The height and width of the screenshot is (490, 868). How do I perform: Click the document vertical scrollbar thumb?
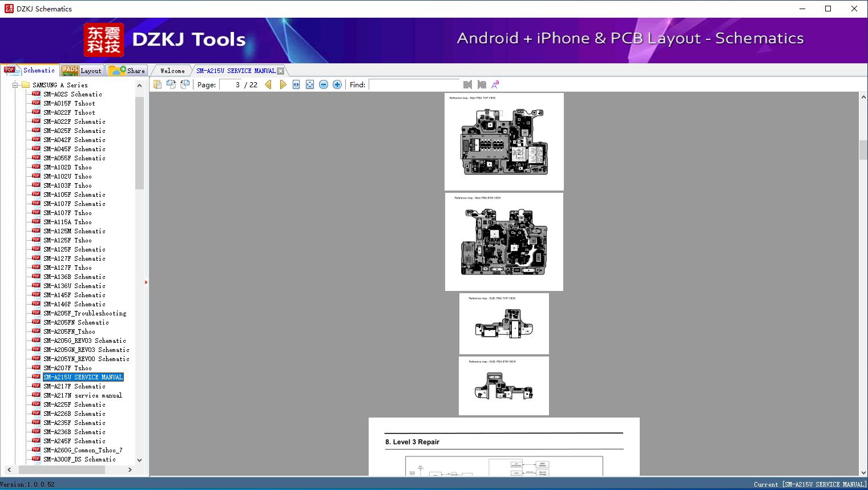tap(863, 150)
